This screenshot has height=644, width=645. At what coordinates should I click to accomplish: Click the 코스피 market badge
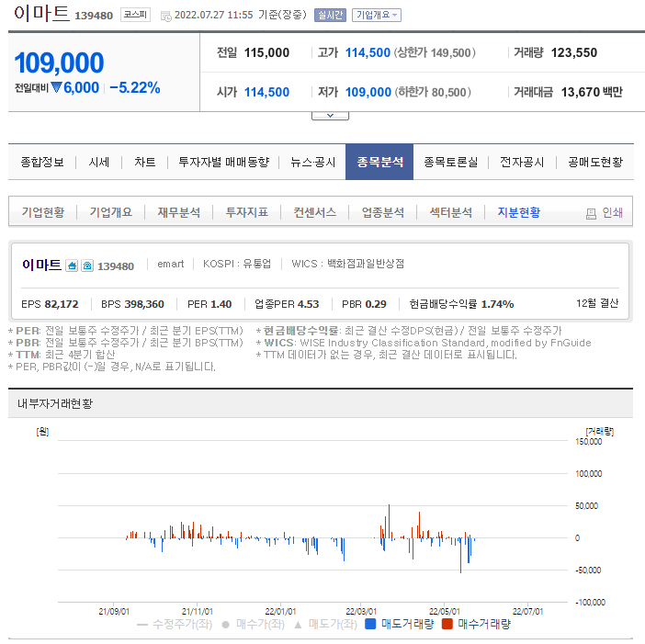click(x=135, y=15)
